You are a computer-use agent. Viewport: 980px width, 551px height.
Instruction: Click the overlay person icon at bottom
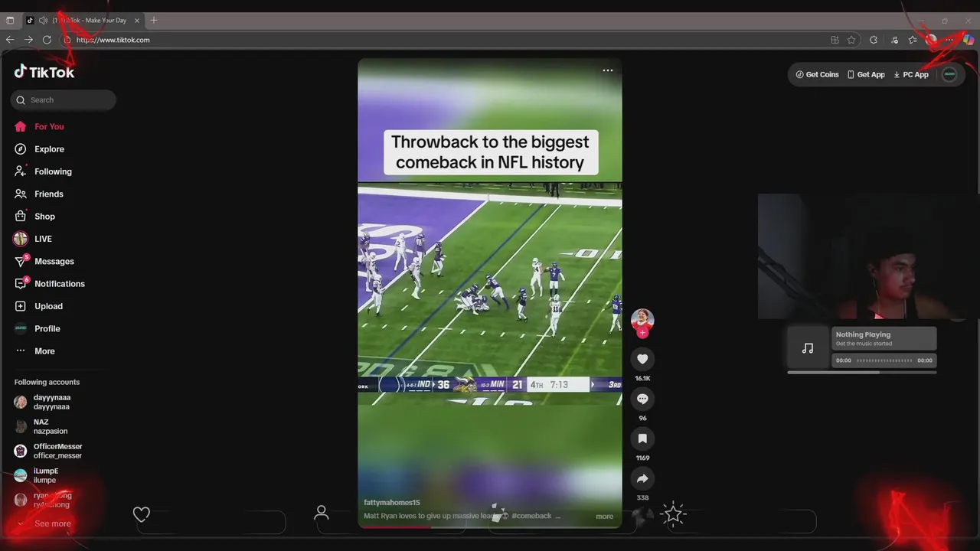322,513
